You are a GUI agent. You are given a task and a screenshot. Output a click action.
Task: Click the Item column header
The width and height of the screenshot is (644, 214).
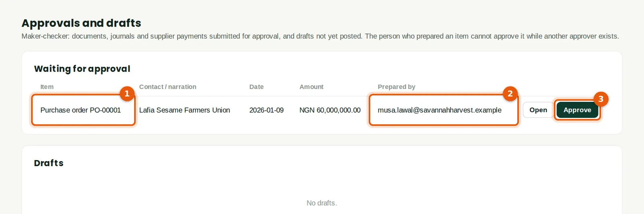tap(47, 86)
